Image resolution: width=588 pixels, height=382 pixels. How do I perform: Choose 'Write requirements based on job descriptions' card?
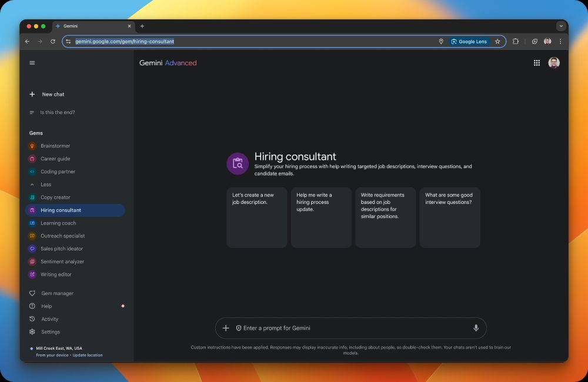(386, 217)
